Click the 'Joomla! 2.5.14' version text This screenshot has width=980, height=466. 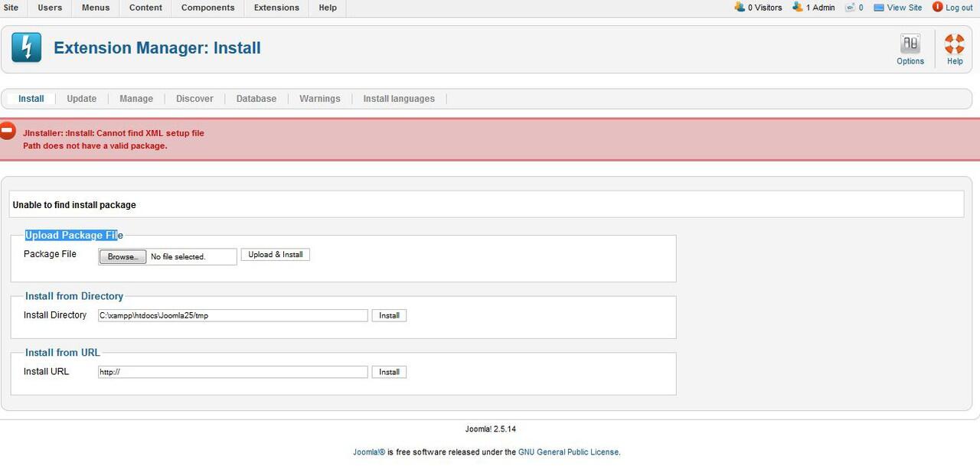[x=490, y=429]
